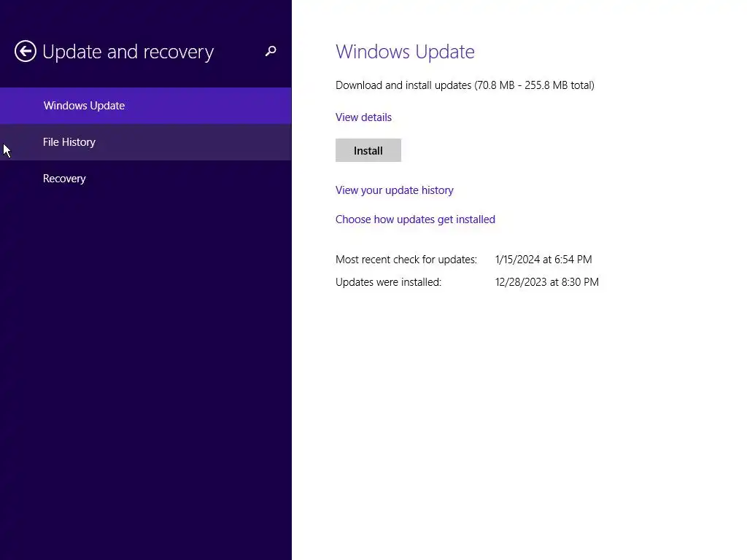
Task: Click the Updates were installed label
Action: [x=389, y=282]
